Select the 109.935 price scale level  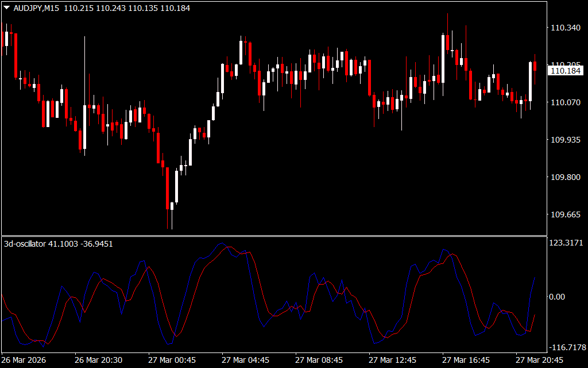[564, 140]
